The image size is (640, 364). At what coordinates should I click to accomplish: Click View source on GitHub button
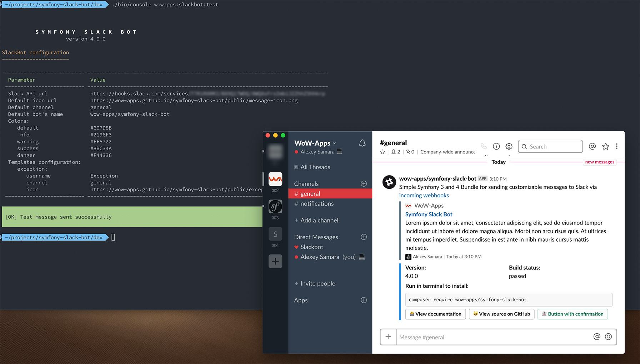502,314
